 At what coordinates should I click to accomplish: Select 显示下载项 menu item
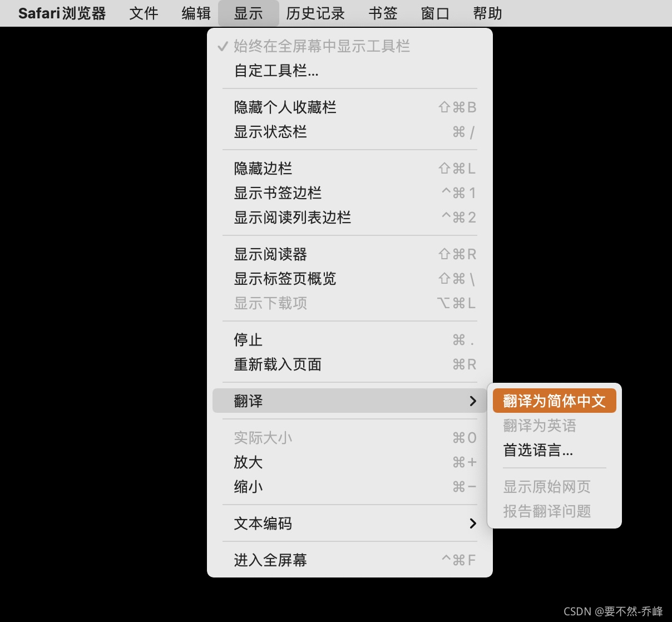350,303
